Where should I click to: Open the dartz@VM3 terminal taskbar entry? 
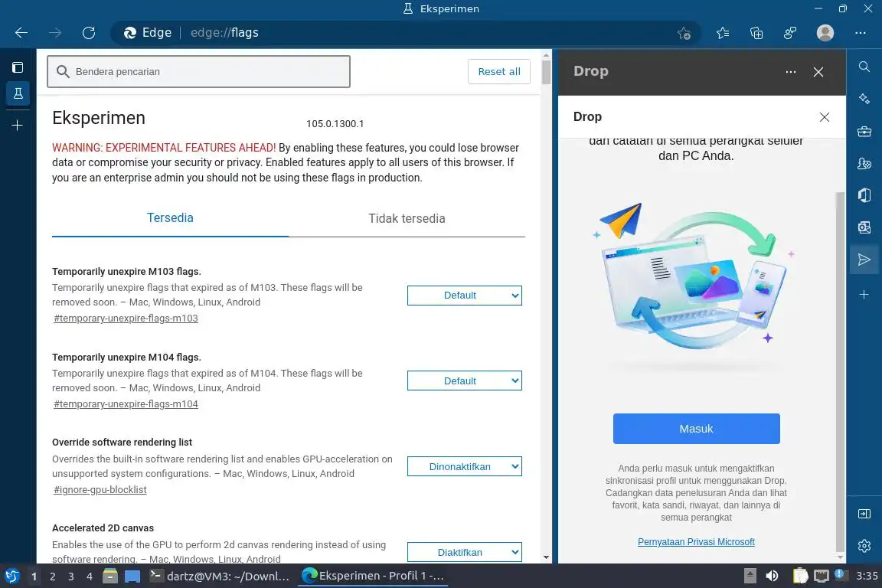click(220, 576)
